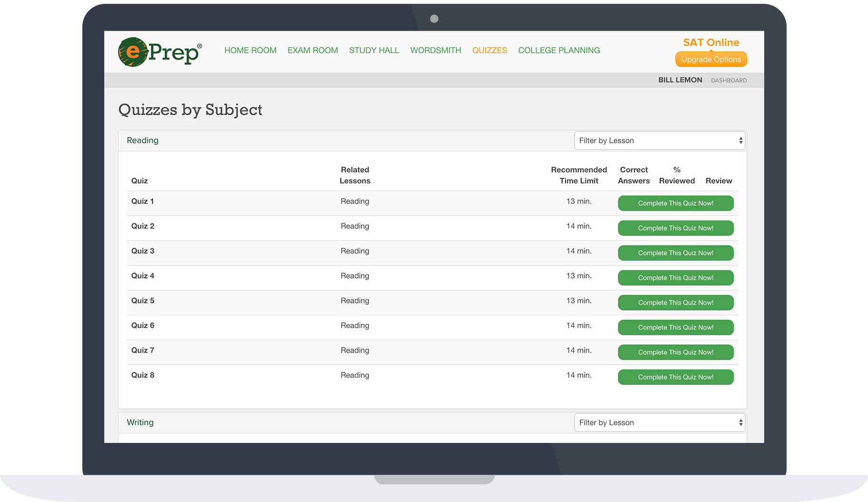Expand the Reading Filter by Lesson dropdown

point(659,141)
